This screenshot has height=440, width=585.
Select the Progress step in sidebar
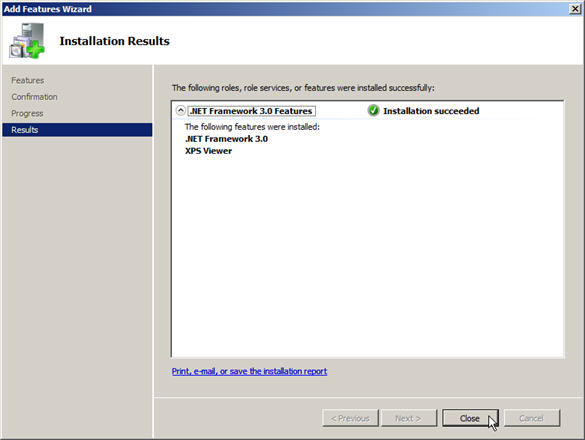click(x=27, y=113)
